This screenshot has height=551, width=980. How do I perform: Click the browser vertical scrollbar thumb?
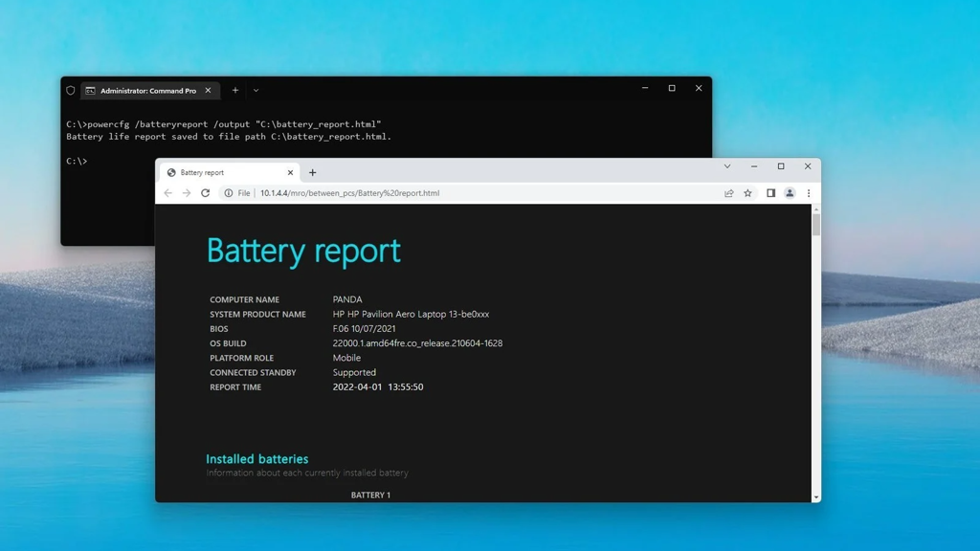click(x=816, y=224)
